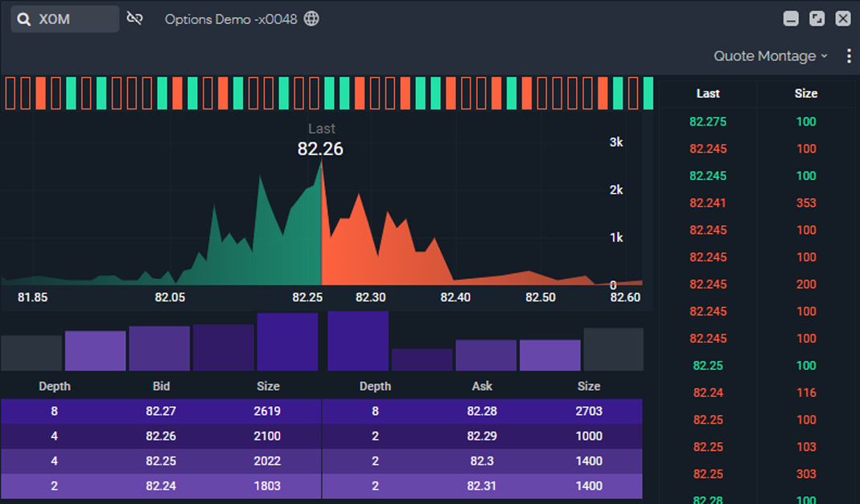Select the 82.31 ask row
This screenshot has height=504, width=860.
click(x=482, y=486)
